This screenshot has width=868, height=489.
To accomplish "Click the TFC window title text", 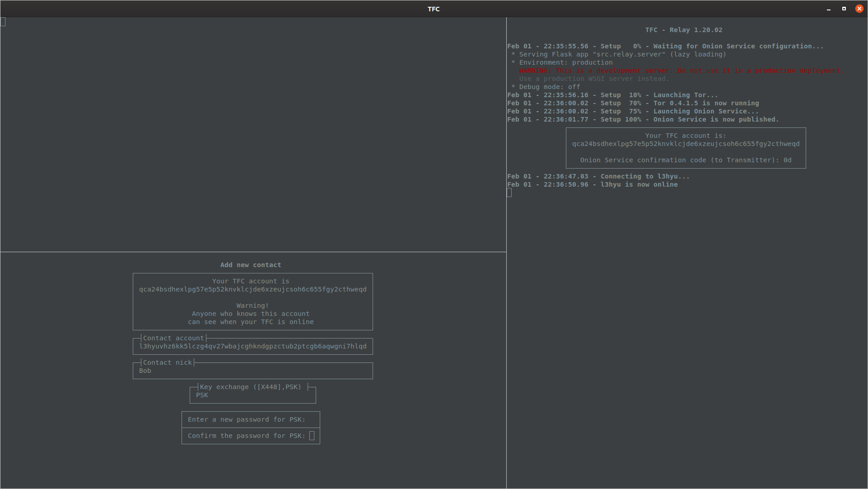I will pyautogui.click(x=434, y=9).
